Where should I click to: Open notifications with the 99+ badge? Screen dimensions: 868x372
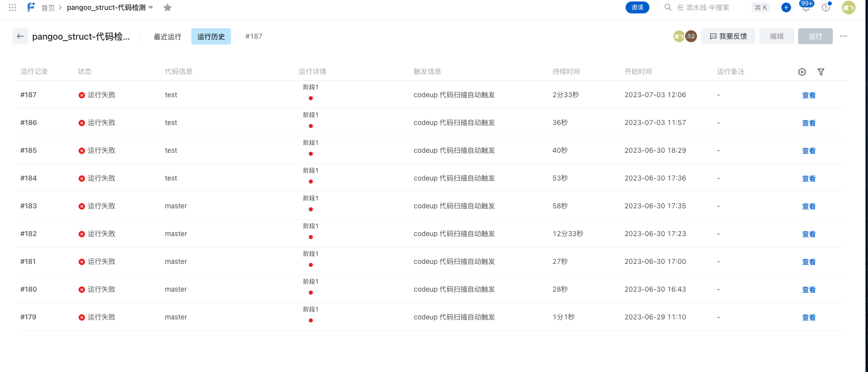(x=806, y=7)
